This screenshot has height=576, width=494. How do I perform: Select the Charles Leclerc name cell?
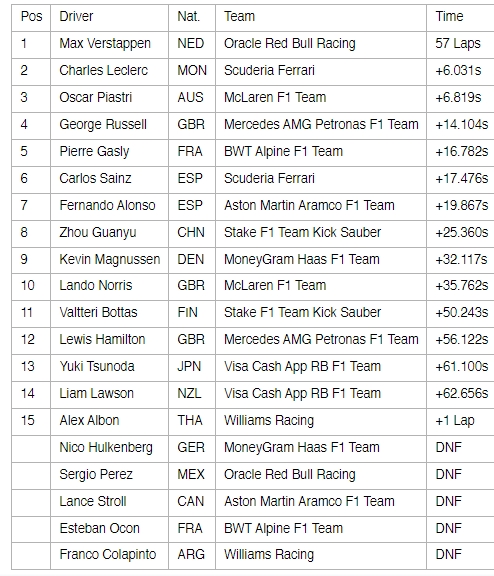[x=109, y=72]
